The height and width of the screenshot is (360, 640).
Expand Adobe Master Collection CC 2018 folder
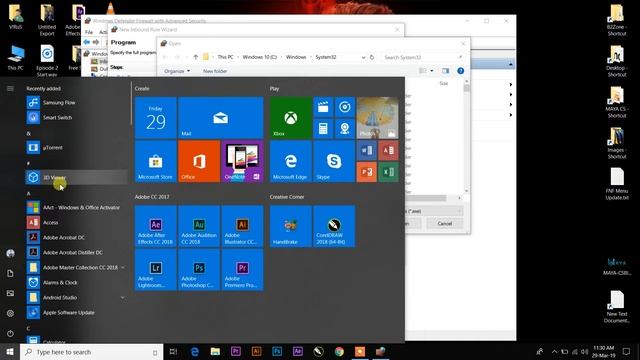click(76, 267)
